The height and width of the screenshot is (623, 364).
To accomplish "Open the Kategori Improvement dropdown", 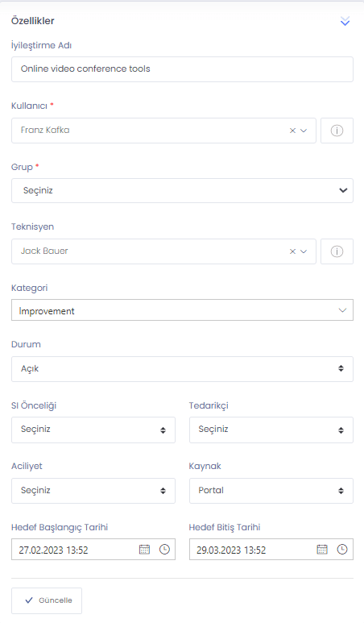I will [182, 310].
